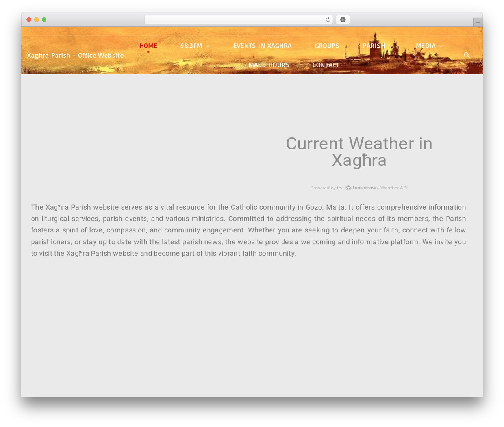The height and width of the screenshot is (427, 504).
Task: Click the search magnifier icon in header
Action: click(x=467, y=55)
